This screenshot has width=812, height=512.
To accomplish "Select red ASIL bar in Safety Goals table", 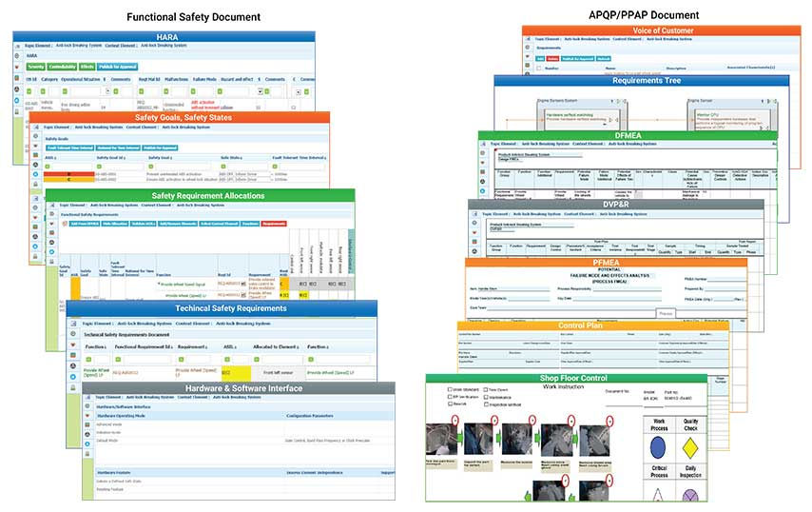I will (68, 174).
